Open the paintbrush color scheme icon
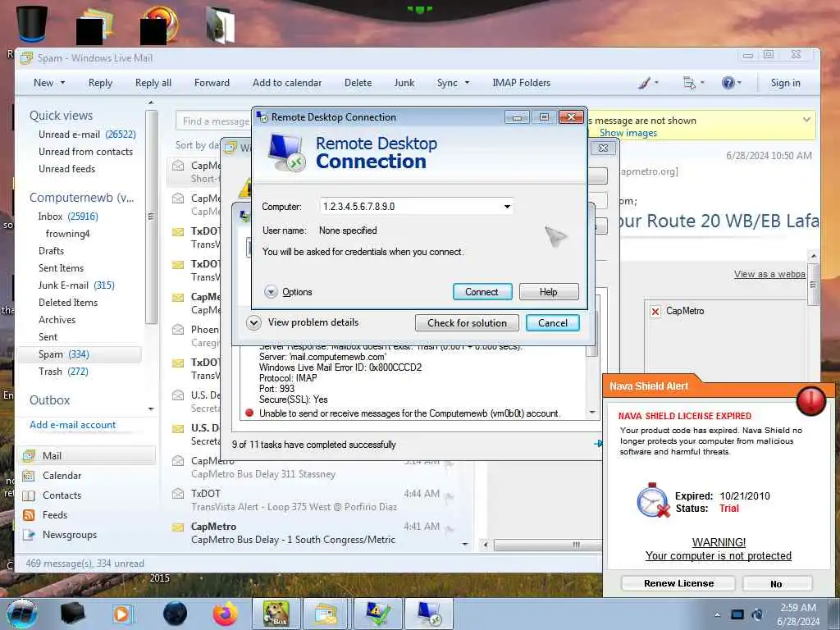Screen dimensions: 840x630 tap(645, 83)
